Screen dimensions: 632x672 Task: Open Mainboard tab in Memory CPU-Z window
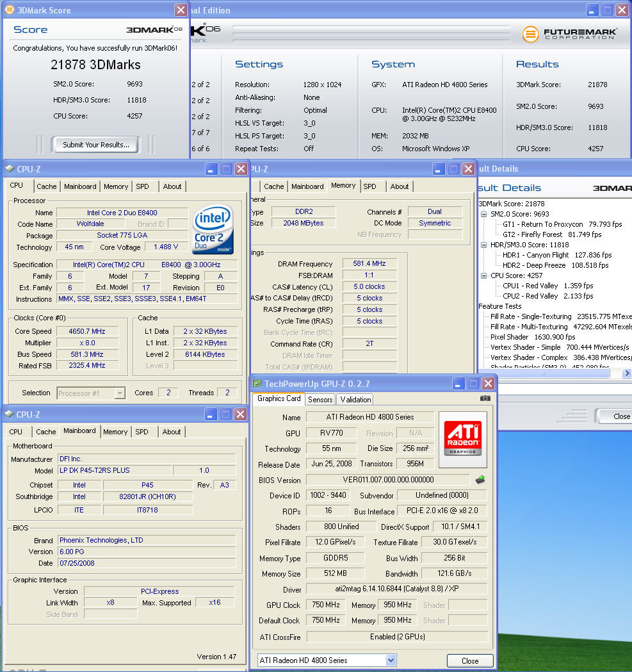[x=307, y=186]
